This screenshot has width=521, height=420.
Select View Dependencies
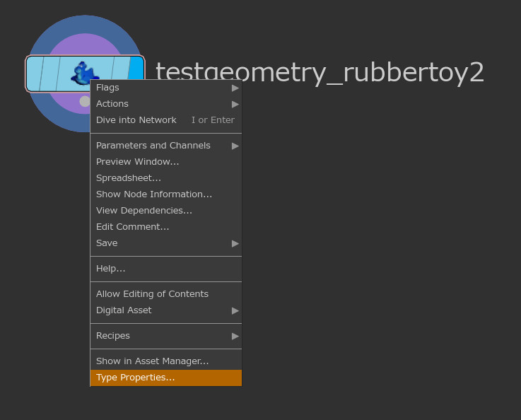144,211
